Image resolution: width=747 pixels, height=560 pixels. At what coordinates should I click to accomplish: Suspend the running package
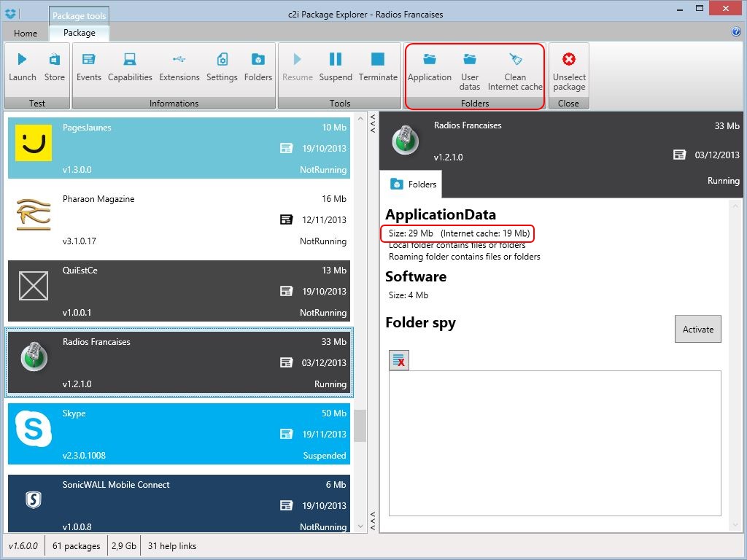(336, 68)
